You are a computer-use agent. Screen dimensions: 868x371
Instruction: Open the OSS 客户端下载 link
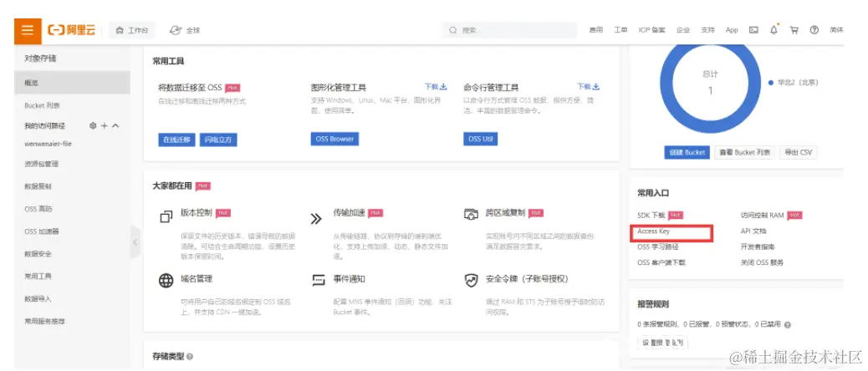point(661,262)
